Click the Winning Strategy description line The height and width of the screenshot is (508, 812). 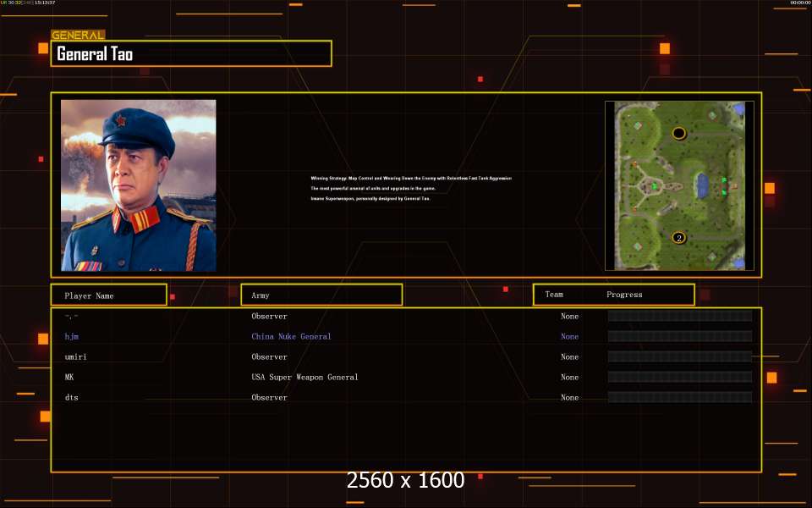tap(411, 178)
